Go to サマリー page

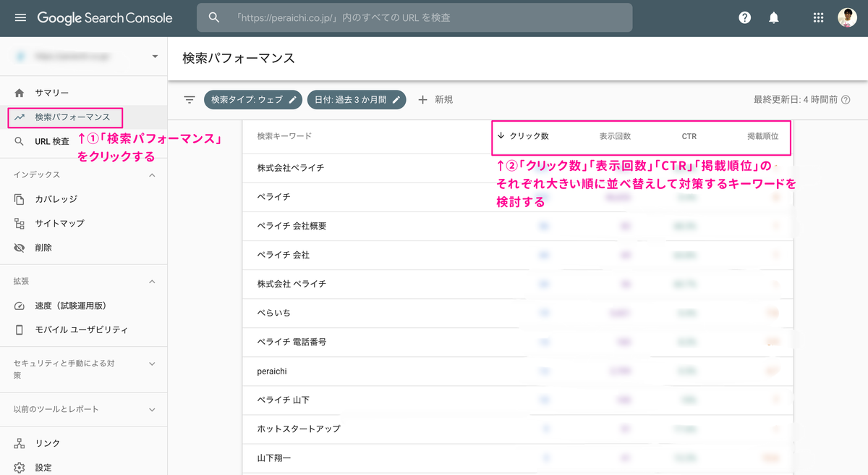83,93
